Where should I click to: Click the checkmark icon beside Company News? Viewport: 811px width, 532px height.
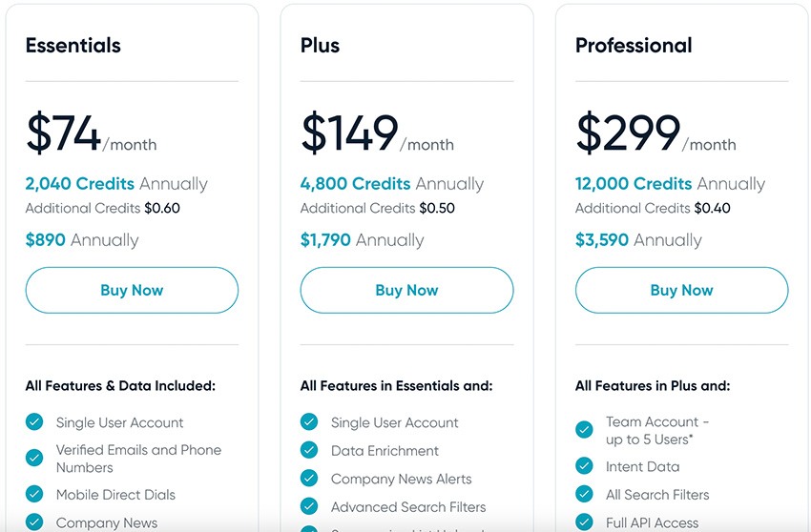coord(34,522)
